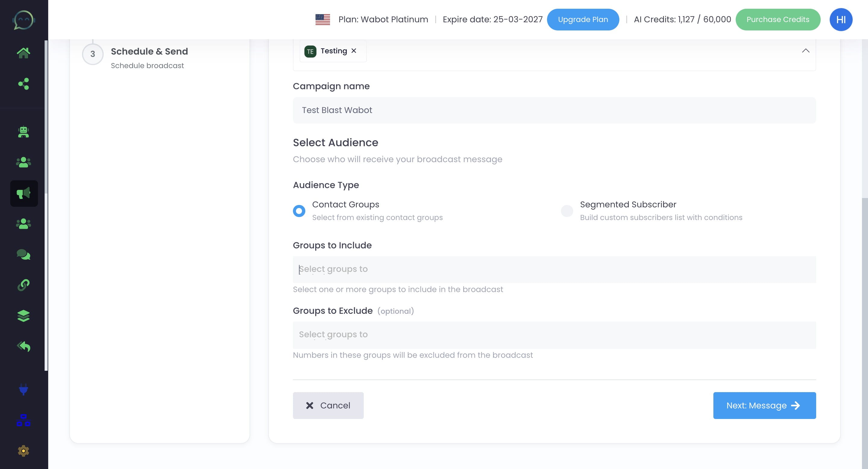Open the Groups to Include selector
The image size is (868, 469).
pyautogui.click(x=554, y=269)
